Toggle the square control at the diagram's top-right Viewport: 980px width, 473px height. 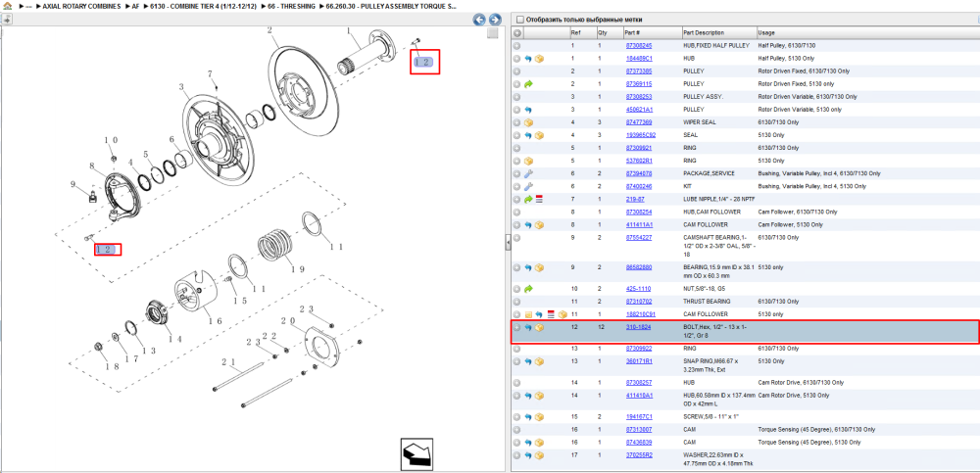click(x=493, y=33)
